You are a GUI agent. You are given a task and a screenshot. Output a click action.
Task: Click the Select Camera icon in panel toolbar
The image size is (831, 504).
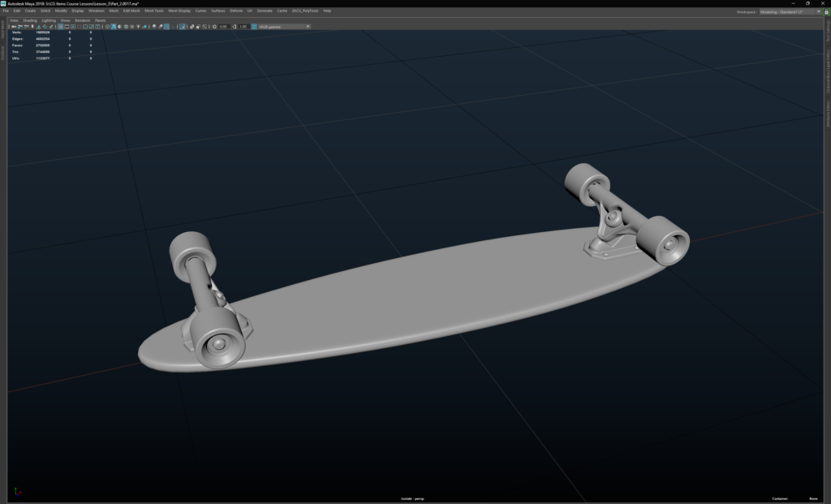pos(12,27)
